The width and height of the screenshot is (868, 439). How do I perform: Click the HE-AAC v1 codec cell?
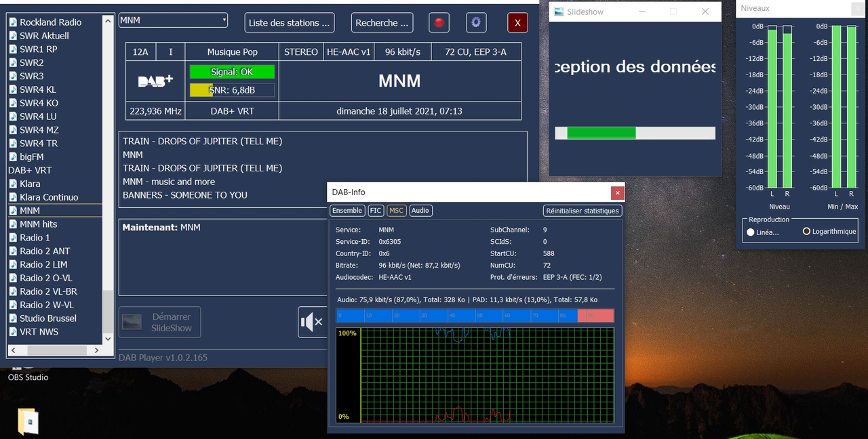tap(349, 51)
